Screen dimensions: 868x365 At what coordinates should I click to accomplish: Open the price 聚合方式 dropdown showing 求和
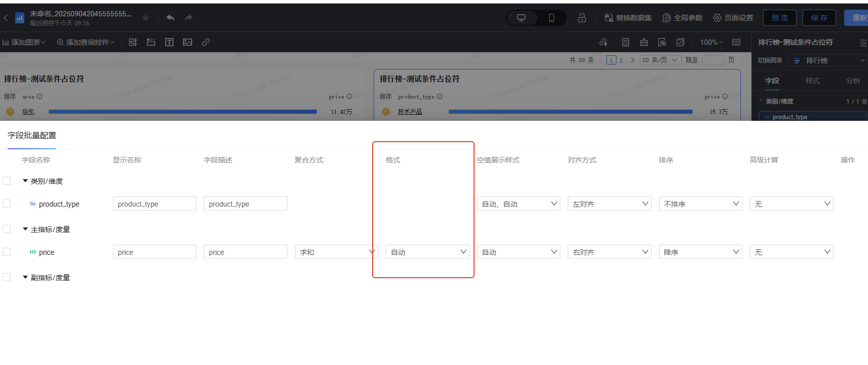336,252
